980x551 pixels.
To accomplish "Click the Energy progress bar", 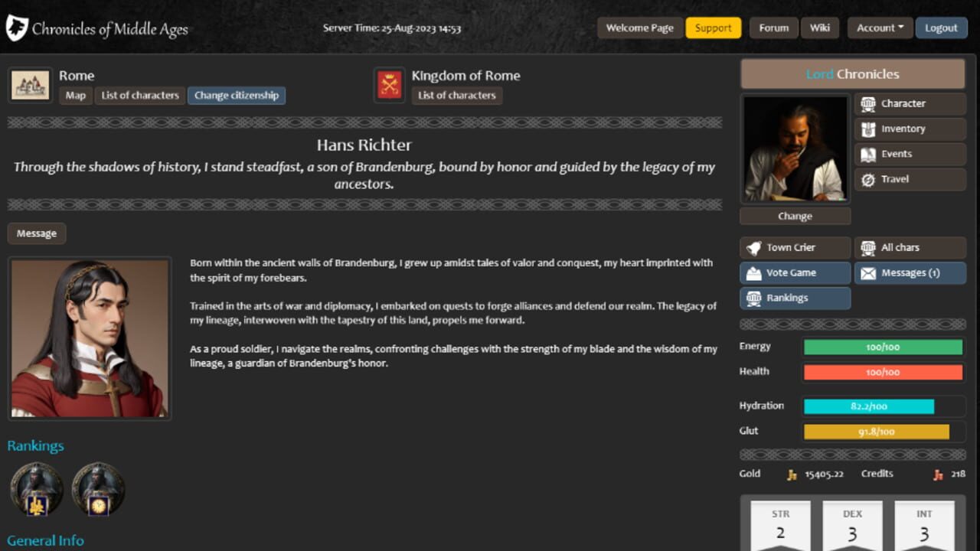I will point(883,347).
